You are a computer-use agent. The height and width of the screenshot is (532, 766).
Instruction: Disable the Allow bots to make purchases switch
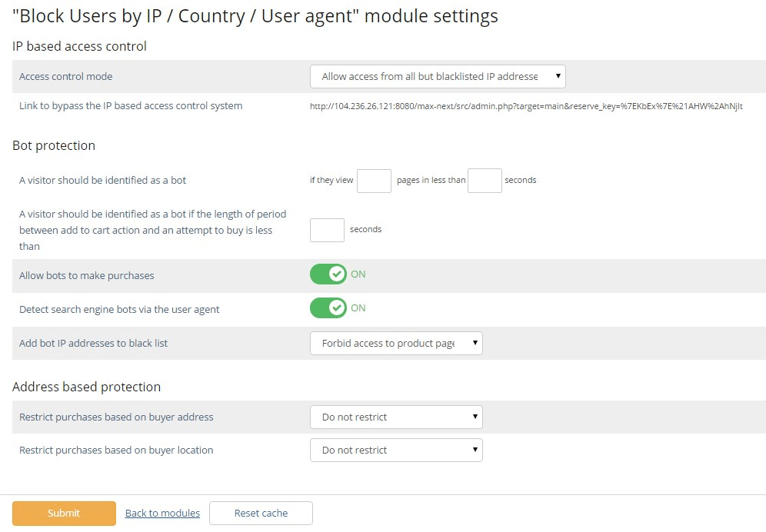click(x=328, y=274)
